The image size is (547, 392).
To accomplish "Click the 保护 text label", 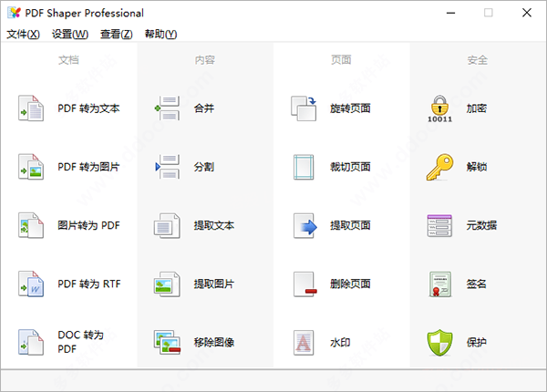I will coord(477,342).
